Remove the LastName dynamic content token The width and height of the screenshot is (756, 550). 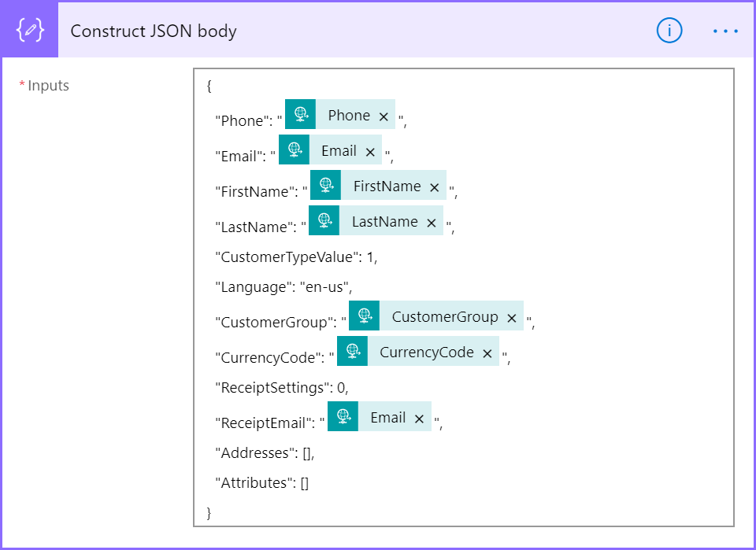(432, 223)
